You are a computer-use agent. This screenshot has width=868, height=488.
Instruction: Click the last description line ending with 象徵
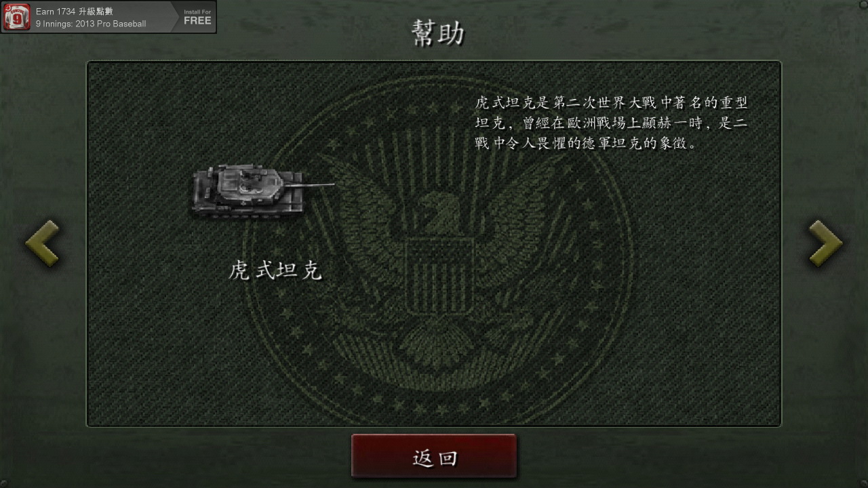(x=586, y=144)
